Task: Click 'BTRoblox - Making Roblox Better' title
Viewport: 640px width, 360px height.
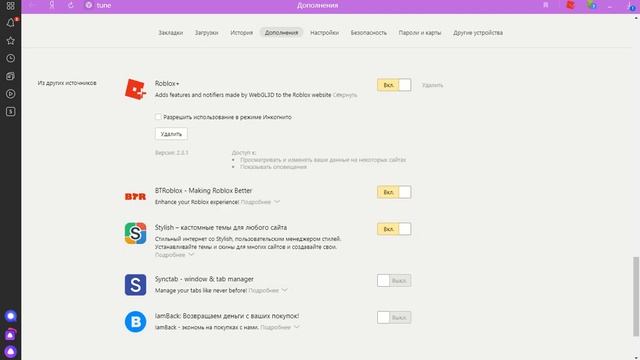Action: point(203,191)
